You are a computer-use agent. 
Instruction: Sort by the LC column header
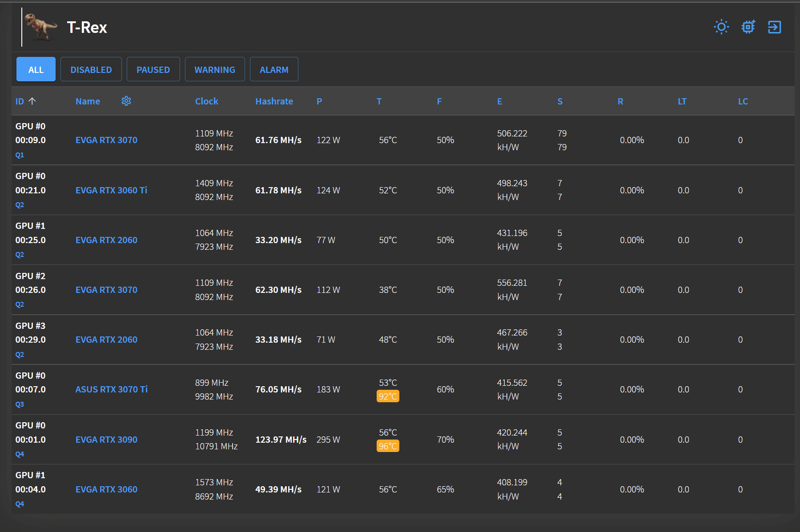click(743, 101)
